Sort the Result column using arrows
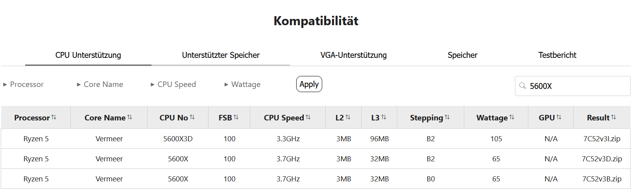The image size is (644, 194). pos(613,117)
